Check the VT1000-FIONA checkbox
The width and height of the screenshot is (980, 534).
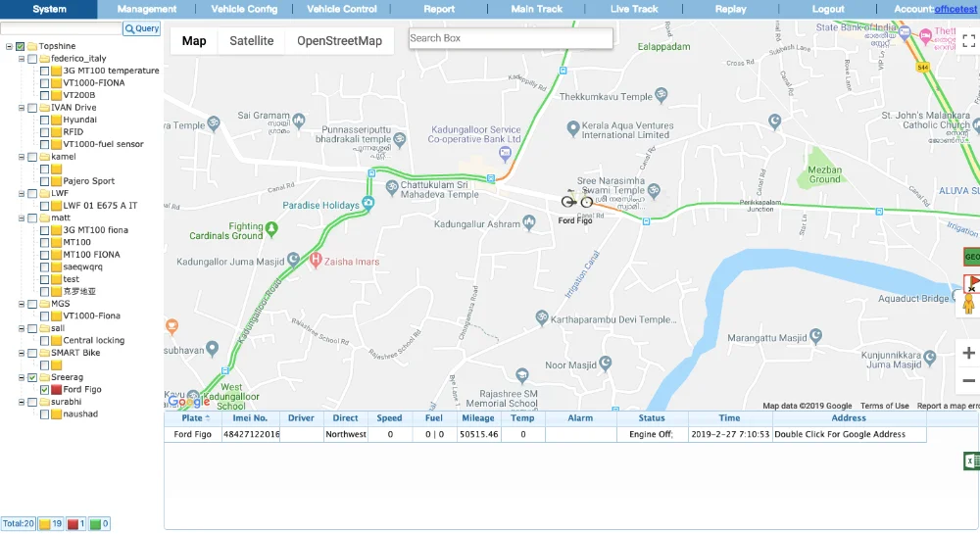click(44, 83)
